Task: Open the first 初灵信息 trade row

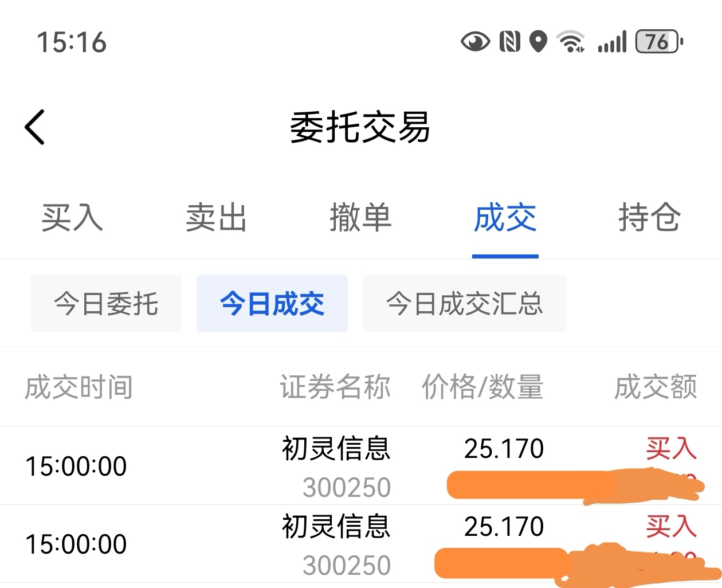Action: click(x=361, y=466)
